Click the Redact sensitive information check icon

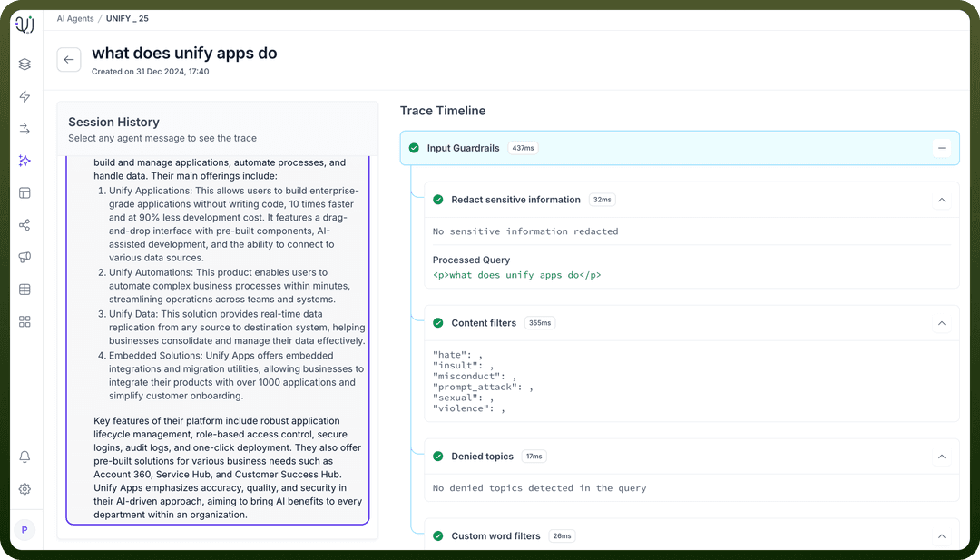(438, 200)
